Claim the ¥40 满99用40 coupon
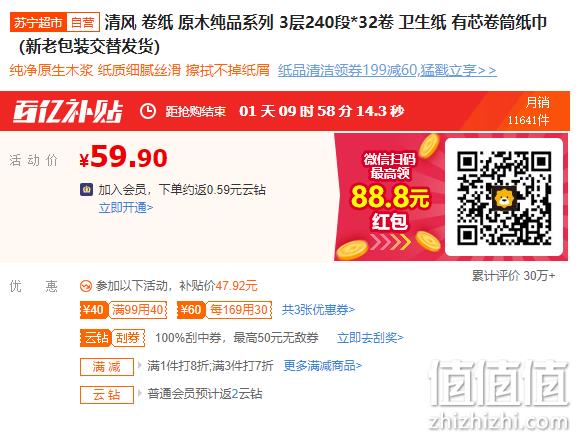The width and height of the screenshot is (578, 439). (x=123, y=310)
